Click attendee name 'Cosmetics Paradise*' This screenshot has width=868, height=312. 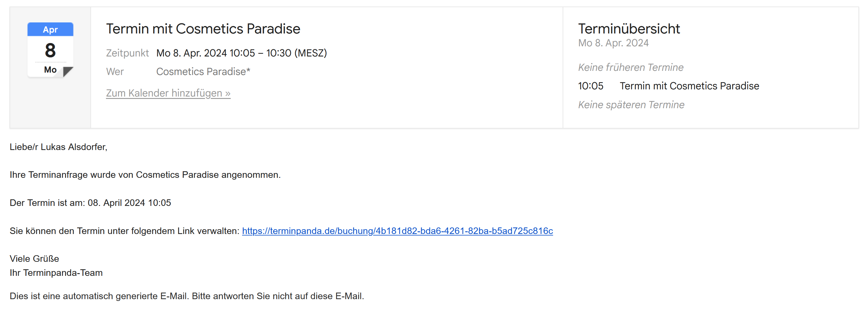click(x=203, y=71)
